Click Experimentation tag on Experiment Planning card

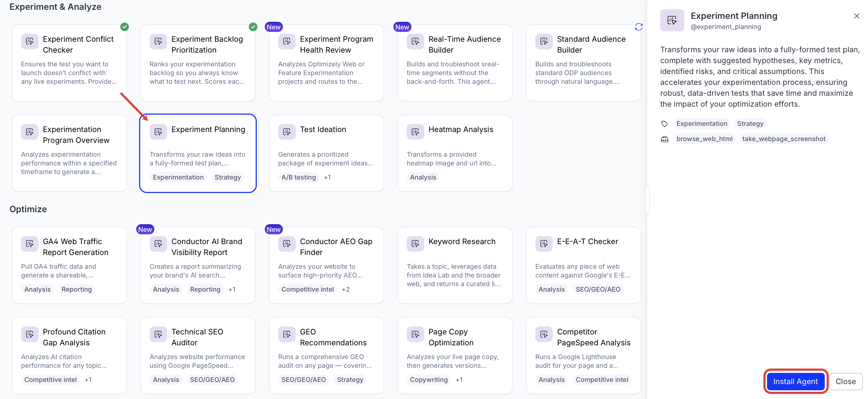178,177
